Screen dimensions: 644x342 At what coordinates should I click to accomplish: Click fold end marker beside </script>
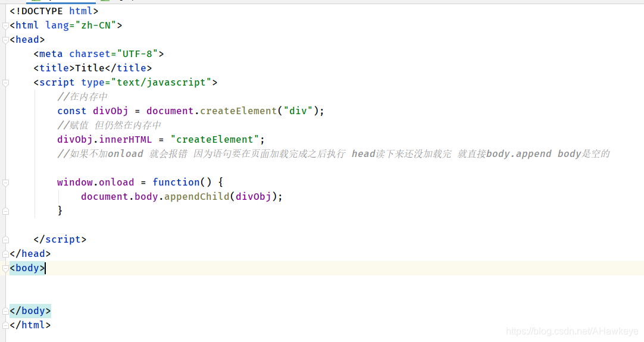click(x=5, y=240)
